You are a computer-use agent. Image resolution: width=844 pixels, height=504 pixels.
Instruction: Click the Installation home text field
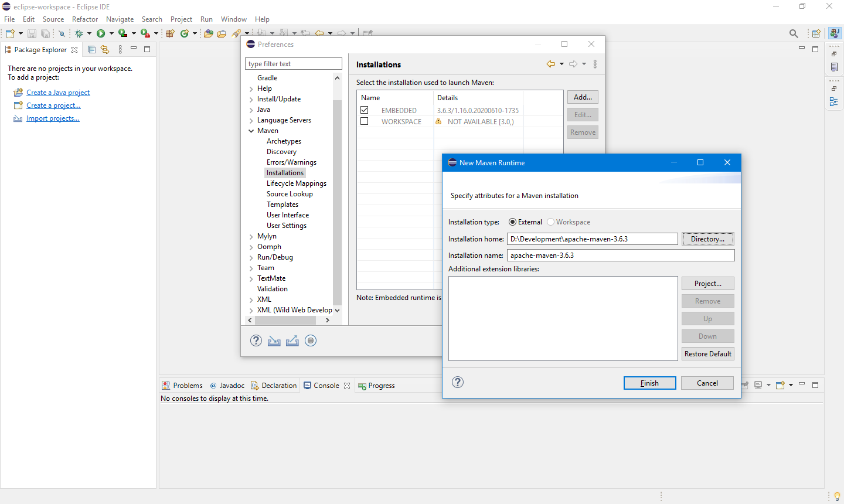[x=592, y=239]
